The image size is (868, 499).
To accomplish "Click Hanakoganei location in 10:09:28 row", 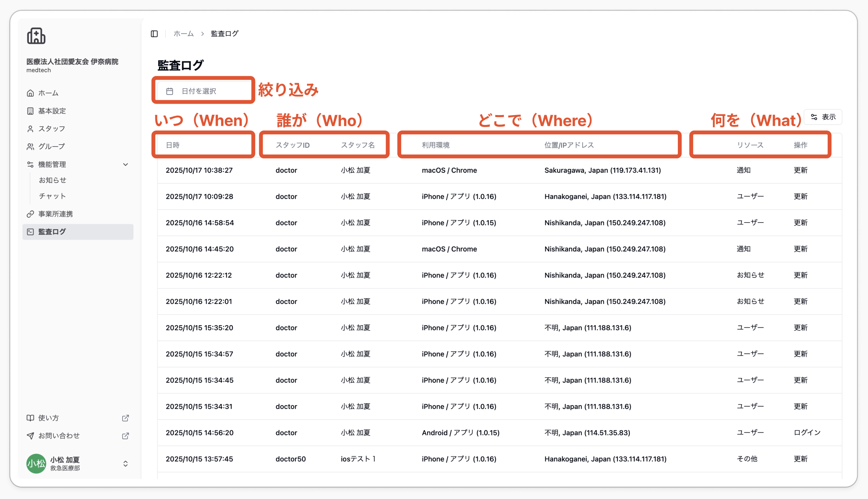I will [605, 196].
